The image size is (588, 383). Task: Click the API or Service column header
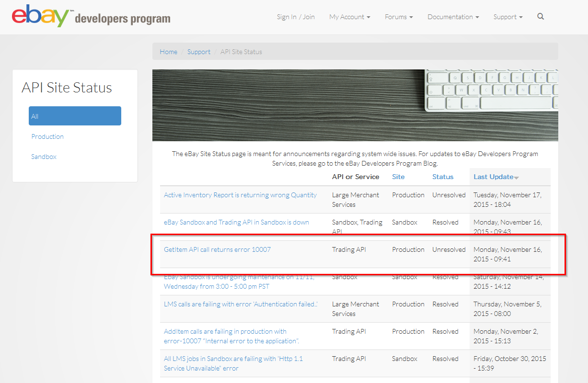click(356, 177)
